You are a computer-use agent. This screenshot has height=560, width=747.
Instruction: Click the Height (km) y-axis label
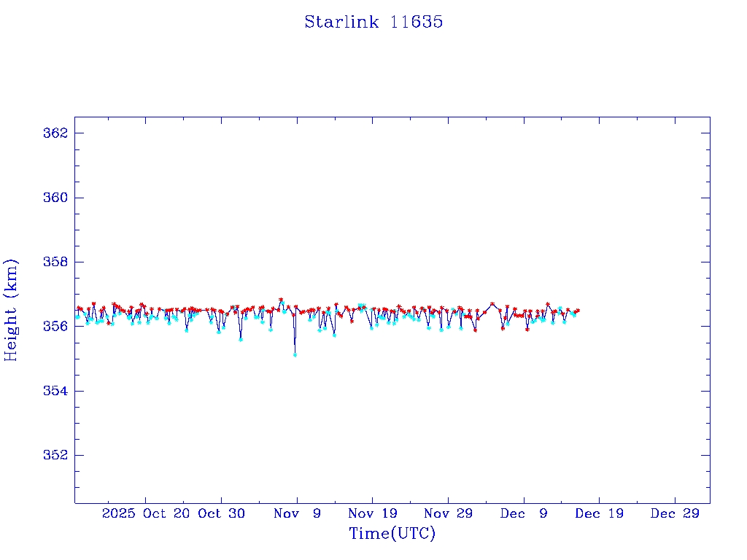click(x=11, y=310)
